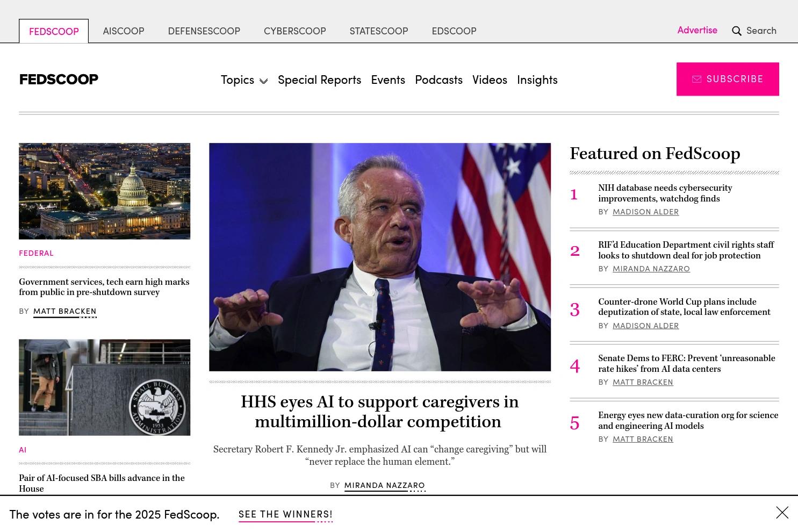Select the STATESCOOP tab
The image size is (798, 532).
tap(379, 31)
